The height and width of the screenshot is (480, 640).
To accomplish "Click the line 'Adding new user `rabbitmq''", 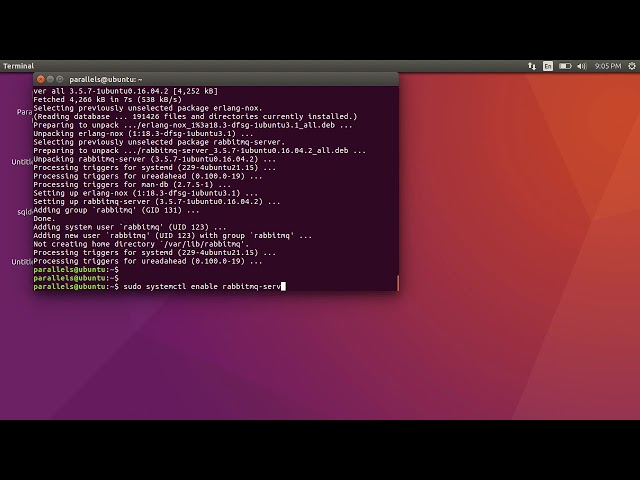I will [x=173, y=236].
